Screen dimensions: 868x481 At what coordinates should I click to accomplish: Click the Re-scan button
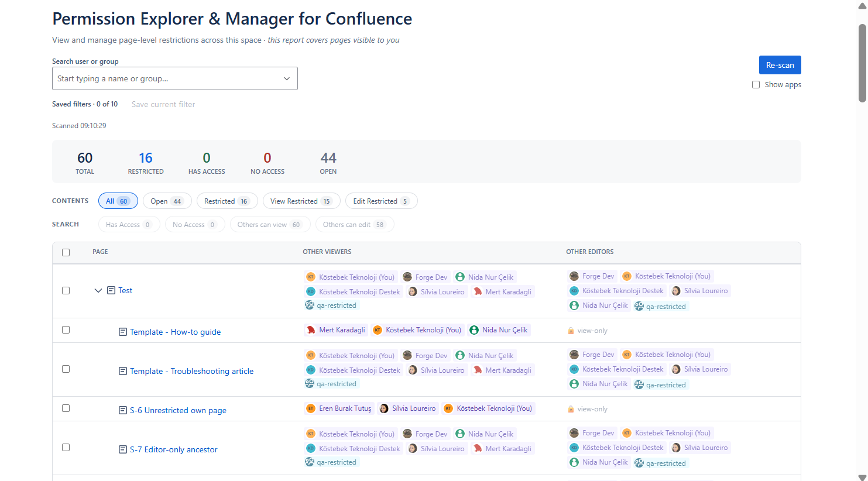click(780, 65)
